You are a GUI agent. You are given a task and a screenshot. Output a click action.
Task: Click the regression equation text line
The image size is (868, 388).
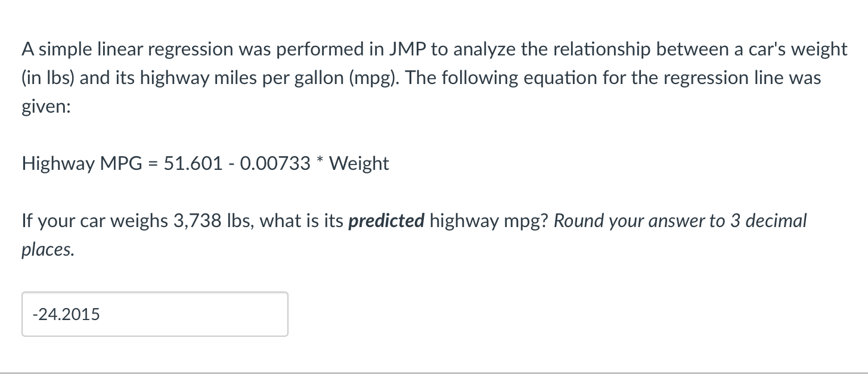[x=205, y=163]
